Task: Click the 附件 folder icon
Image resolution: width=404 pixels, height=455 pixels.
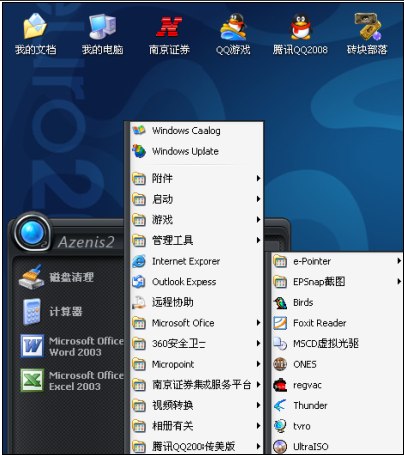Action: [139, 179]
